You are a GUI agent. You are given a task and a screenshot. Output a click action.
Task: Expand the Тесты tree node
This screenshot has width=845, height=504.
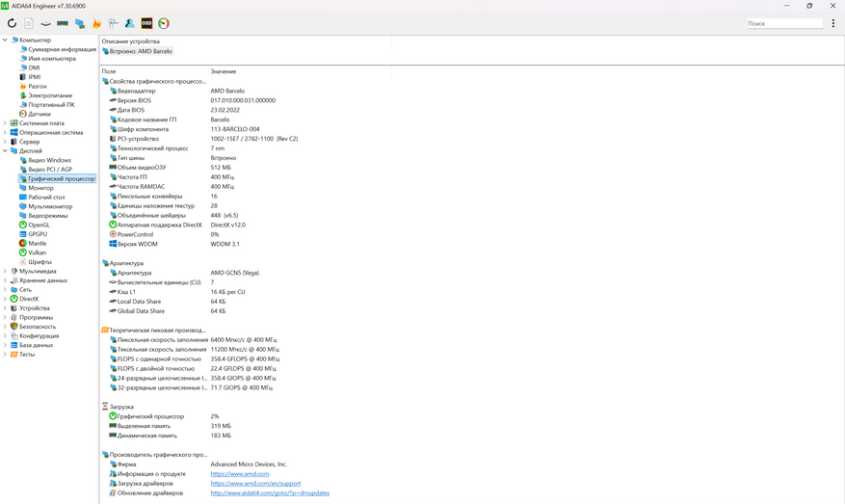5,354
